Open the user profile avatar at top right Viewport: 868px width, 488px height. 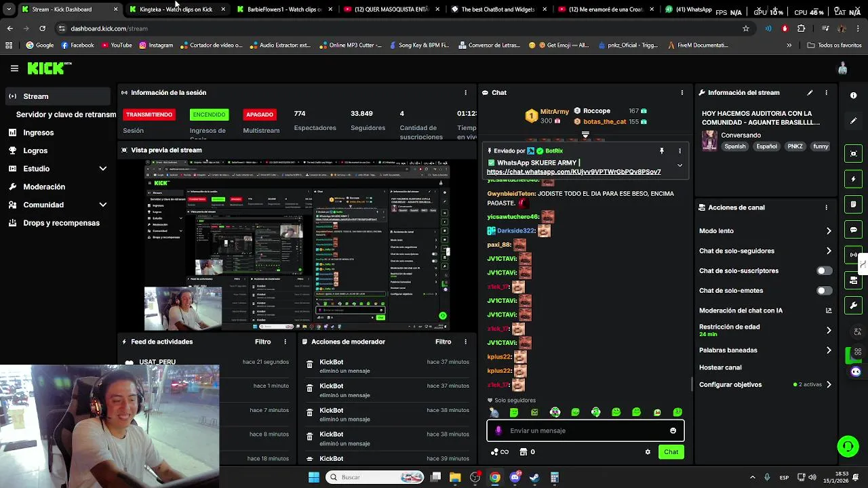click(x=843, y=68)
